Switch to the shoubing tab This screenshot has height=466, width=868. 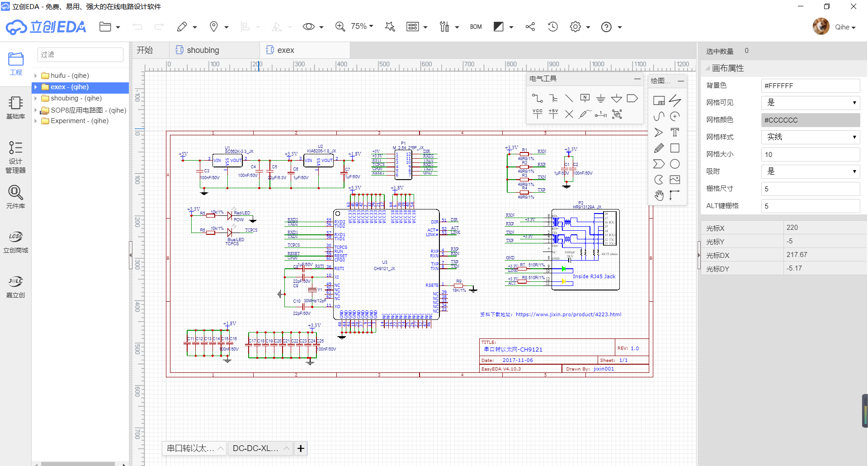tap(203, 50)
